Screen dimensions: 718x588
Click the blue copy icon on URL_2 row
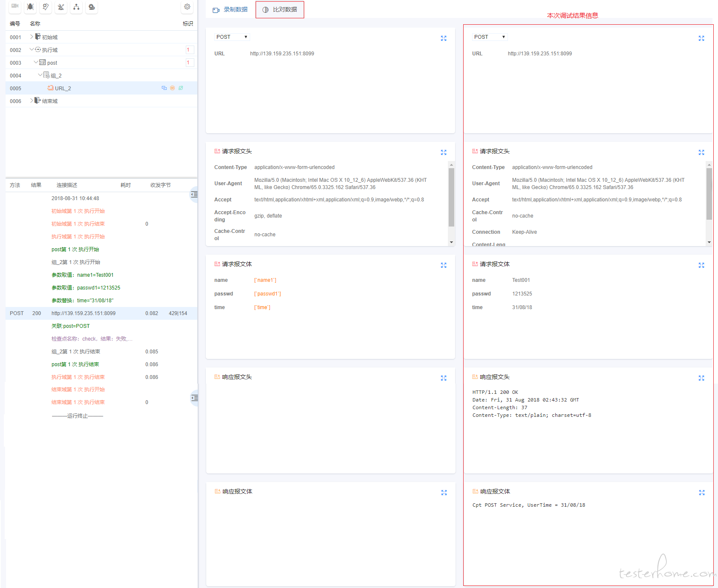tap(164, 88)
